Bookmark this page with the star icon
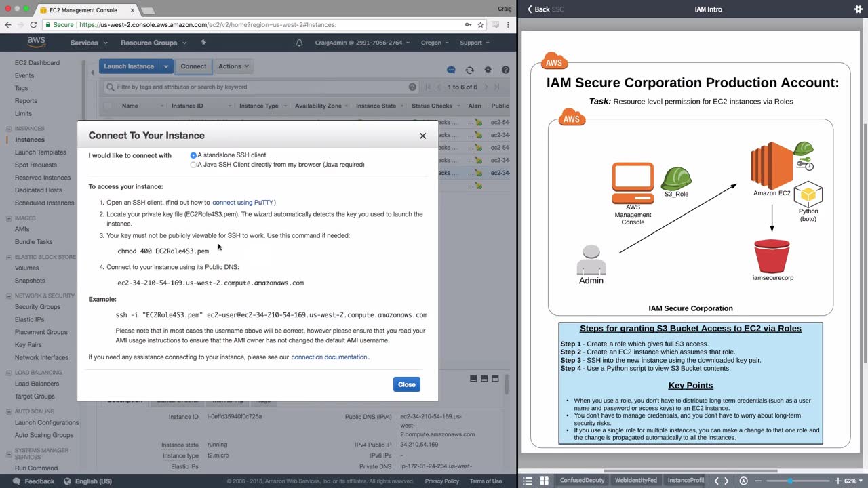Image resolution: width=868 pixels, height=488 pixels. pyautogui.click(x=481, y=25)
